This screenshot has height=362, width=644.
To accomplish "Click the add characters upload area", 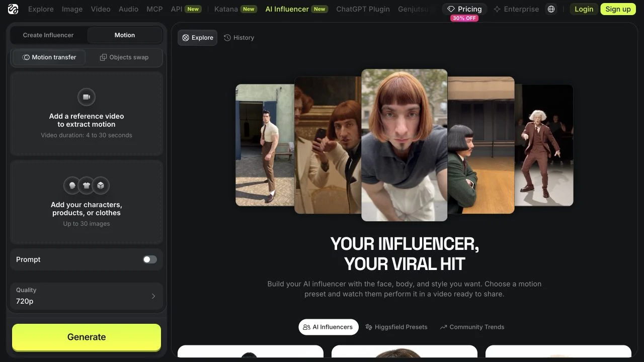I will [87, 202].
